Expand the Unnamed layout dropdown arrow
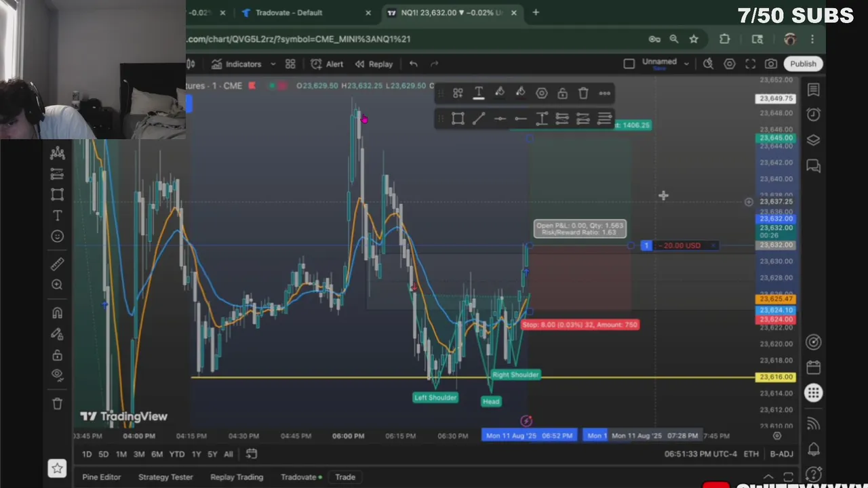The height and width of the screenshot is (488, 868). 686,64
